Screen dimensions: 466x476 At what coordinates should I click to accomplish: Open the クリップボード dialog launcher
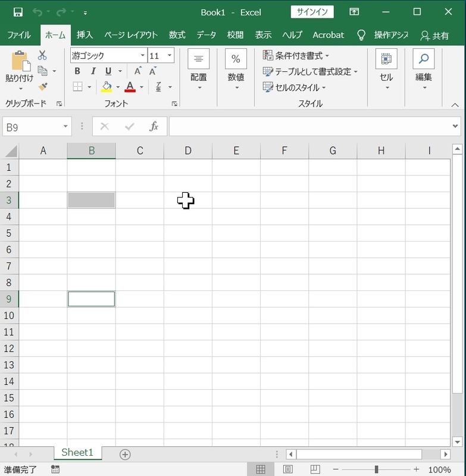59,104
